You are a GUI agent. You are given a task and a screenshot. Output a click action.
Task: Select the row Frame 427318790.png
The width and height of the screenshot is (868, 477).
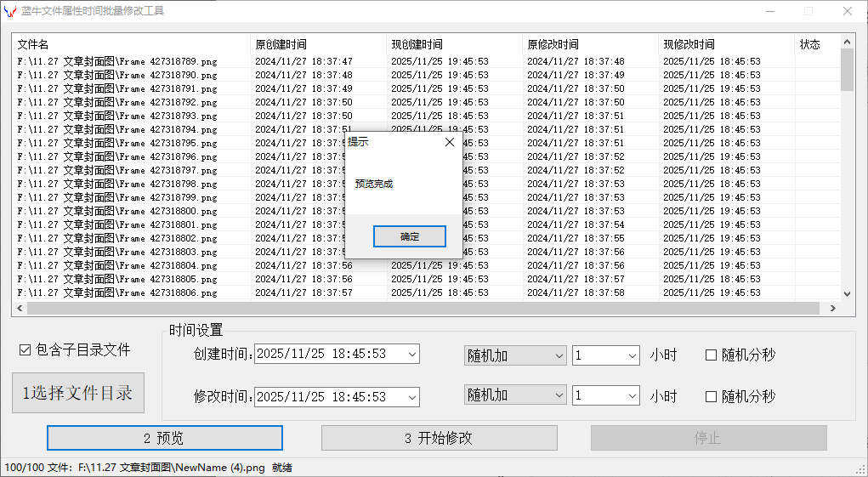click(x=426, y=75)
